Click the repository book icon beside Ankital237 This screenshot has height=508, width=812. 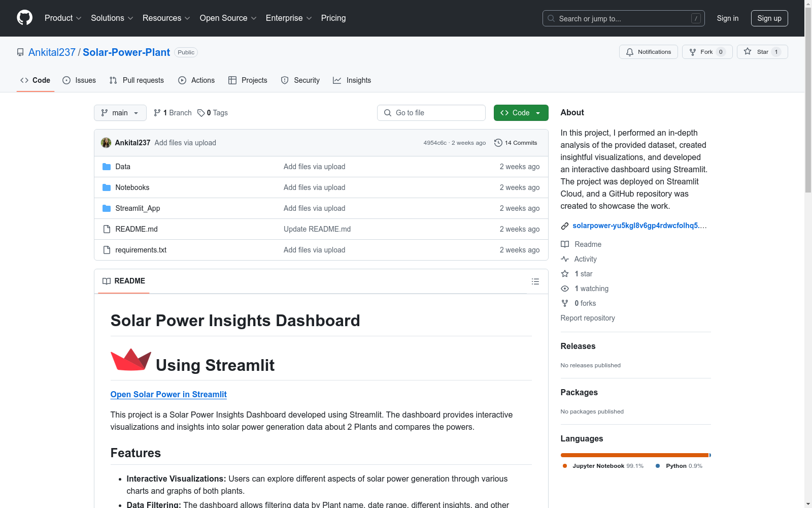point(20,52)
